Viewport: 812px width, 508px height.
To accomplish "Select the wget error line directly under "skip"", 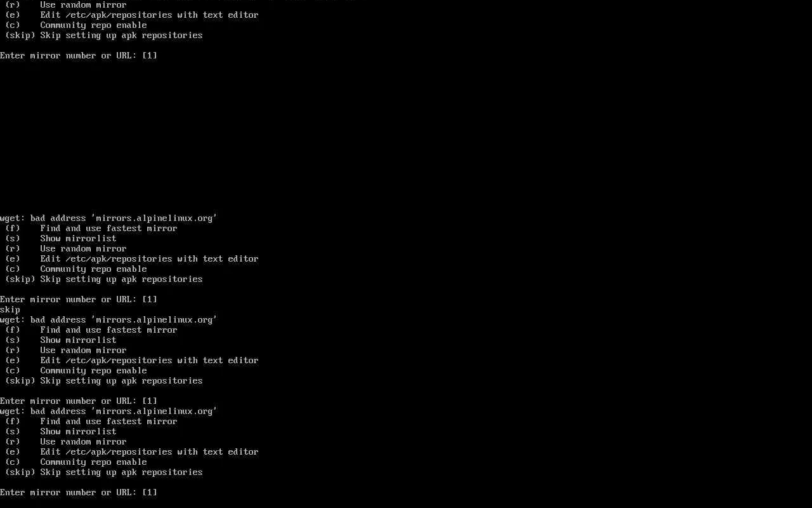I will click(108, 320).
